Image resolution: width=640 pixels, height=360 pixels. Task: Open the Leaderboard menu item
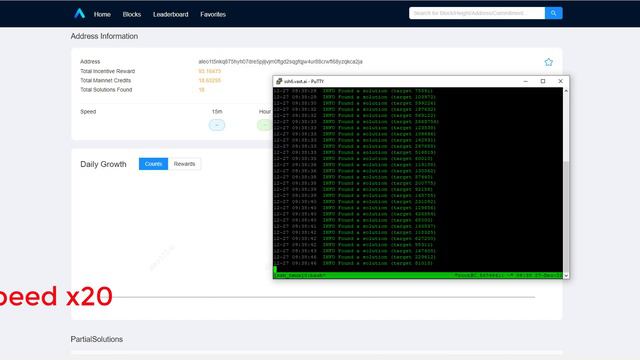pyautogui.click(x=171, y=14)
